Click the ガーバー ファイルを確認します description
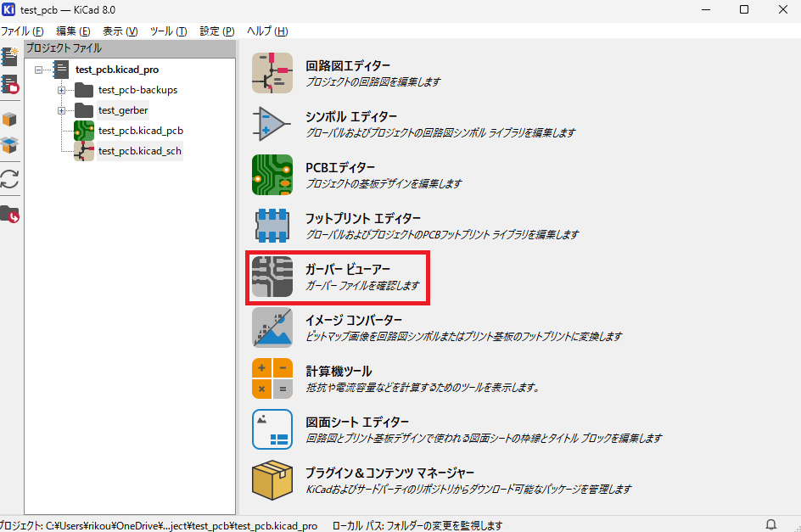 pyautogui.click(x=362, y=286)
